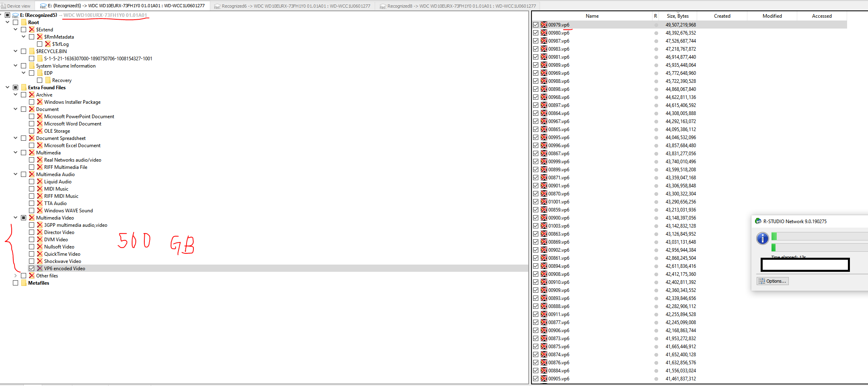Click the file icon of 00864.vp6
The image size is (868, 386).
pyautogui.click(x=544, y=113)
